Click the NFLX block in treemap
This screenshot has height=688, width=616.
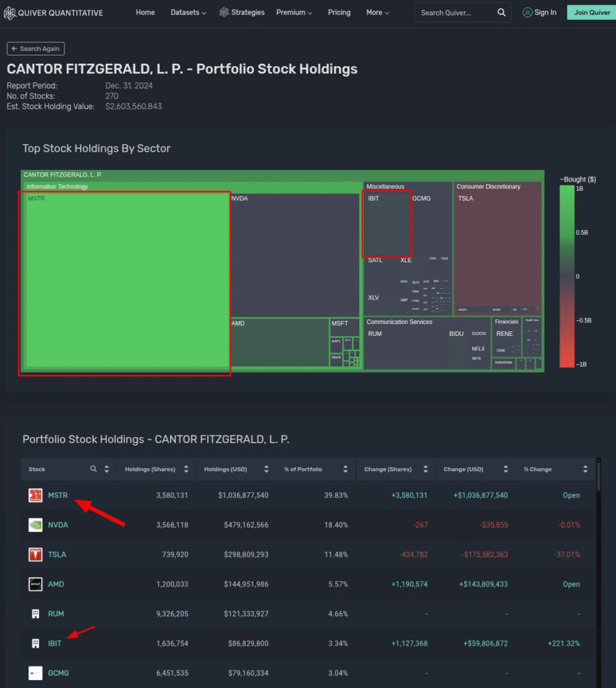click(x=478, y=349)
